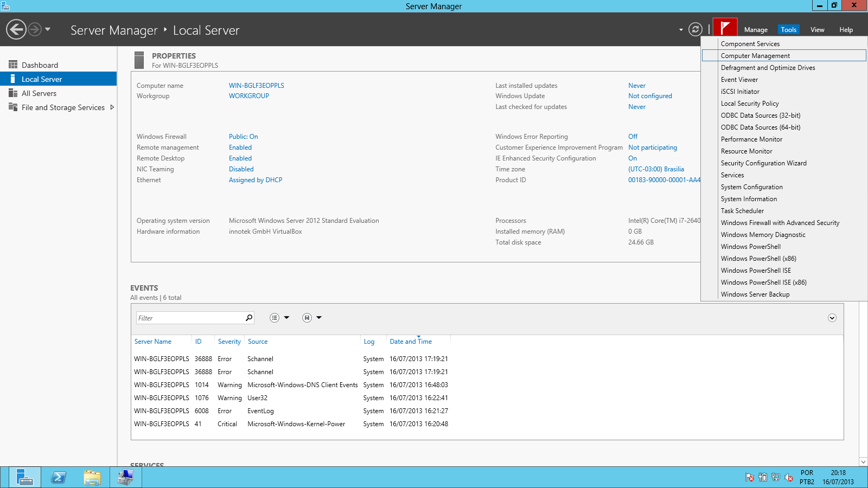Click Ethernet 'Assigned by DHCP' link
Viewport: 868px width, 488px height.
tap(256, 180)
